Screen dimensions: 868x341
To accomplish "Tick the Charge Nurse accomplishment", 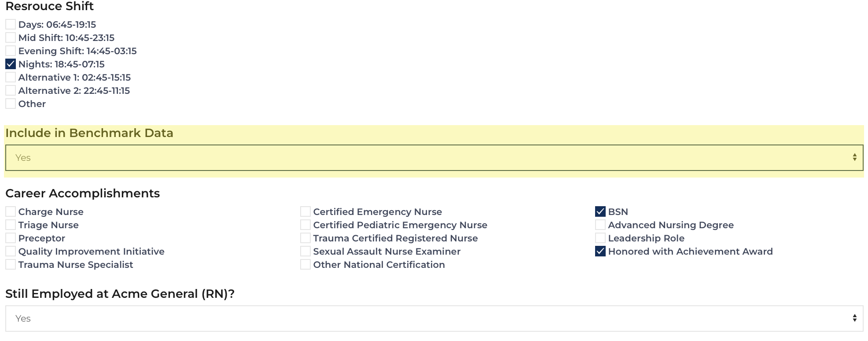I will pyautogui.click(x=11, y=211).
